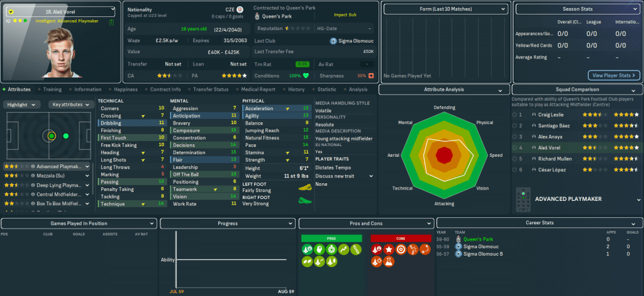This screenshot has height=296, width=644.
Task: Click the green heart Conditions icon
Action: click(306, 76)
